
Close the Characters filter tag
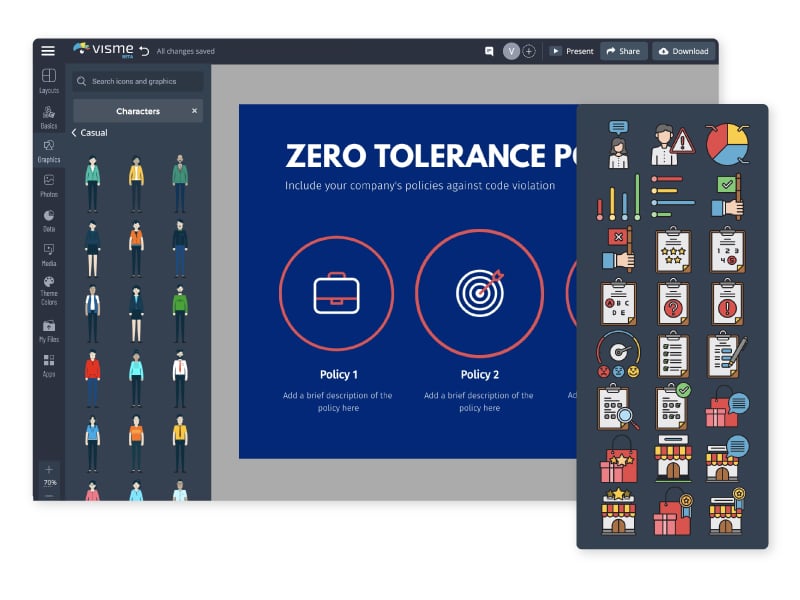click(x=195, y=111)
